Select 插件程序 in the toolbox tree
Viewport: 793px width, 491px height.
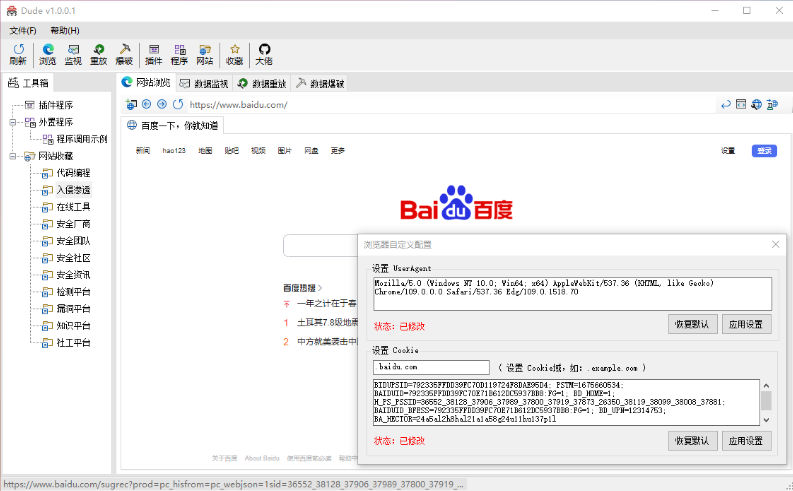(x=56, y=105)
